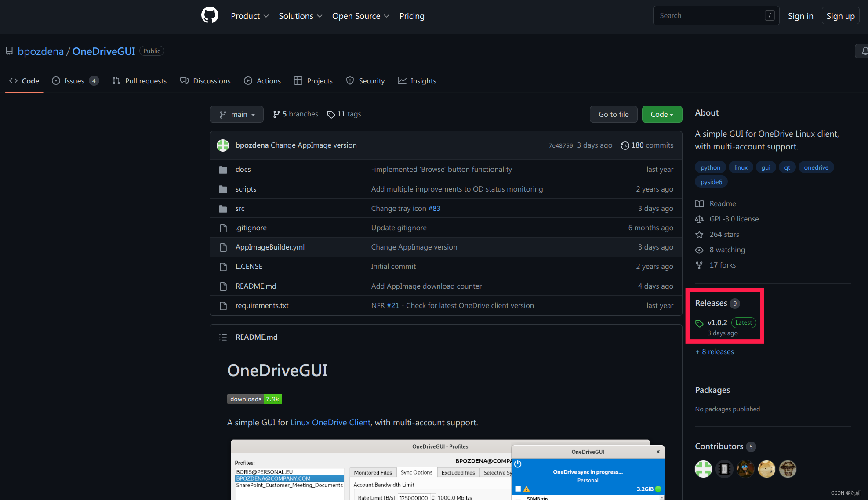This screenshot has height=500, width=868.
Task: Click the Code tab icon
Action: pyautogui.click(x=12, y=80)
